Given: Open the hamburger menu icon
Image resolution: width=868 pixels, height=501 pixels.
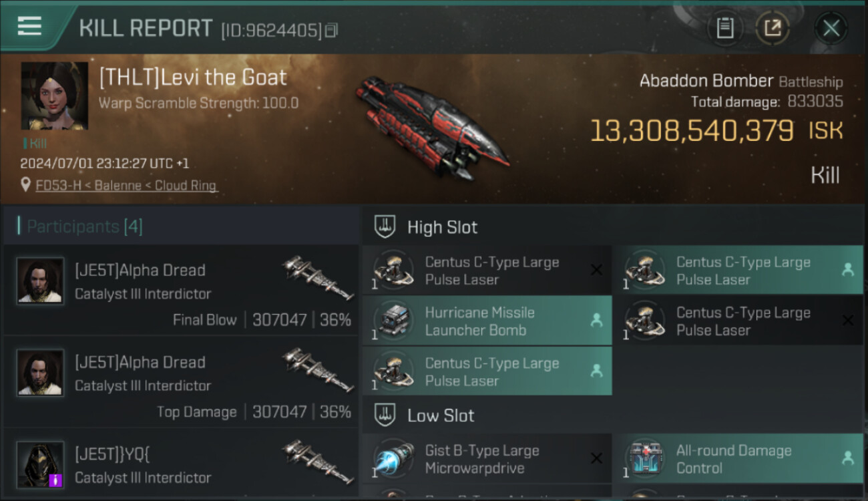Looking at the screenshot, I should click(x=29, y=26).
